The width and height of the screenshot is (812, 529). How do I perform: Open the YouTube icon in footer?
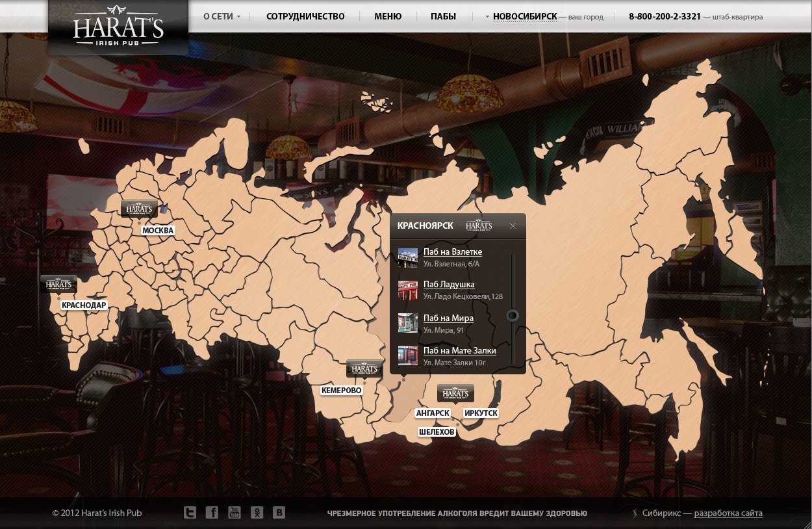coord(235,513)
